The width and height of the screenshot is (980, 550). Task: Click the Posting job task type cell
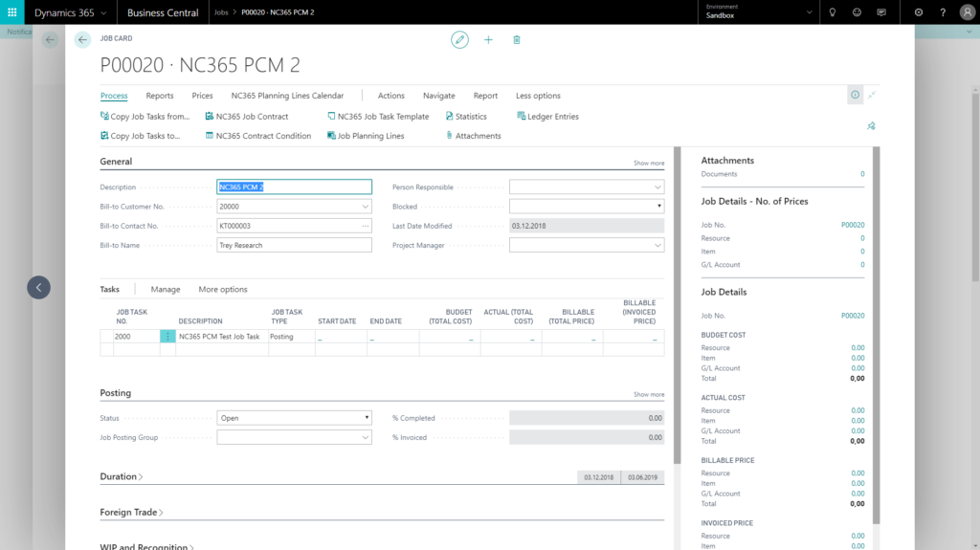coord(292,337)
